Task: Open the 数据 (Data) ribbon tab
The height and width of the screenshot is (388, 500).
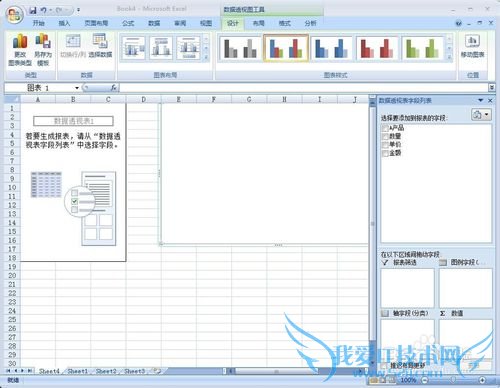Action: pyautogui.click(x=154, y=23)
